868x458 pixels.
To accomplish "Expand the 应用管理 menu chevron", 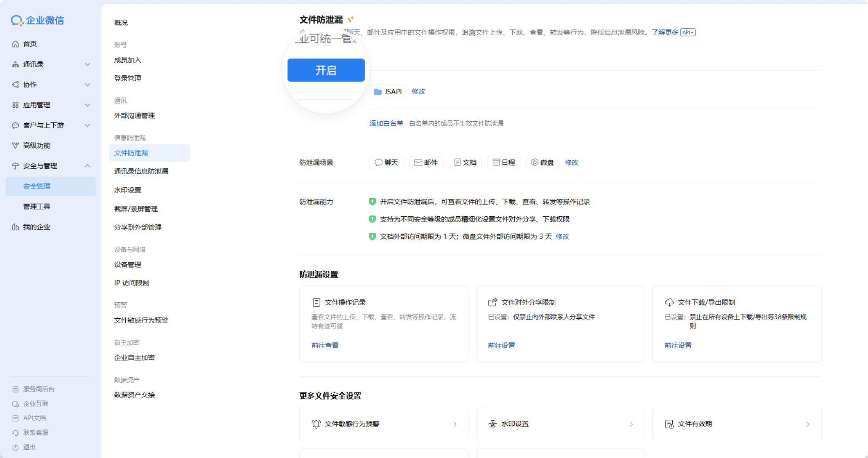I will [87, 105].
